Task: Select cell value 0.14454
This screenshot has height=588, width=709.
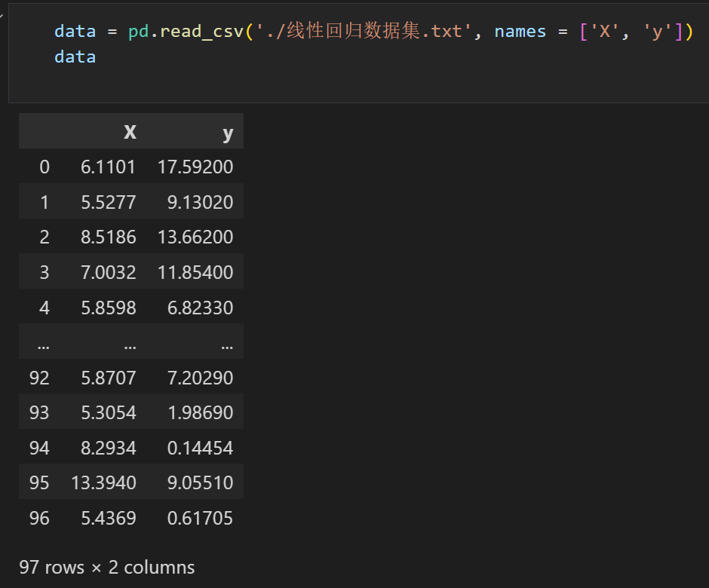Action: click(201, 448)
